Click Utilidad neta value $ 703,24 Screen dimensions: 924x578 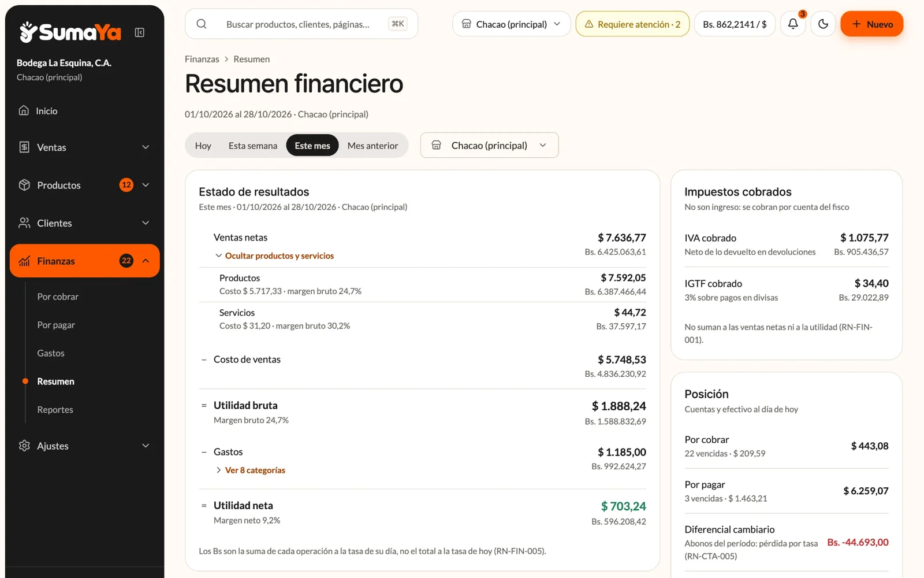[x=623, y=506]
